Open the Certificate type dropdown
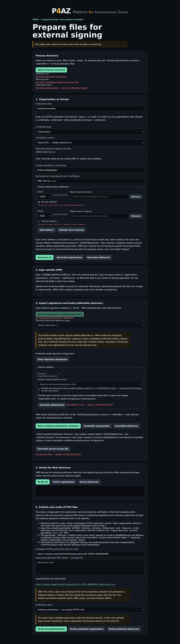Screen dimensions: 180x644 point(90,132)
